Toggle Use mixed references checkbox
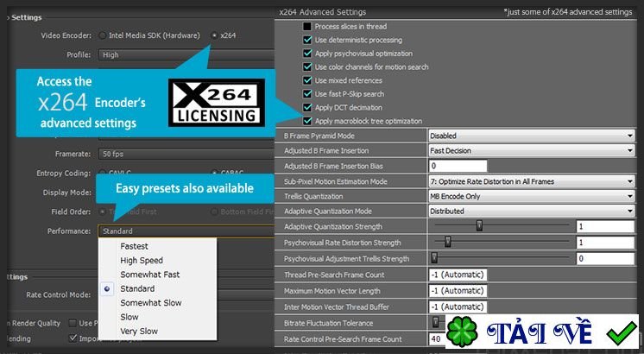Viewport: 644px width, 354px height. [307, 80]
